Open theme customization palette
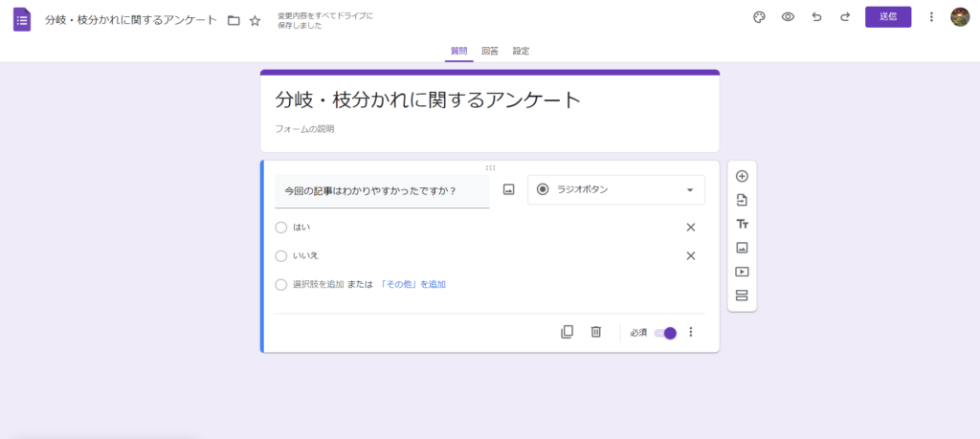Viewport: 980px width, 439px height. 759,17
